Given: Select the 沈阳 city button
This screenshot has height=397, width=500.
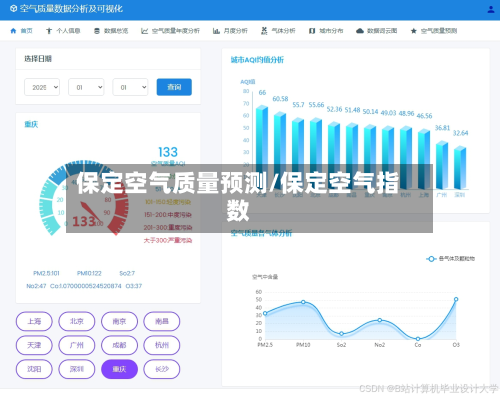Looking at the screenshot, I should click(34, 369).
